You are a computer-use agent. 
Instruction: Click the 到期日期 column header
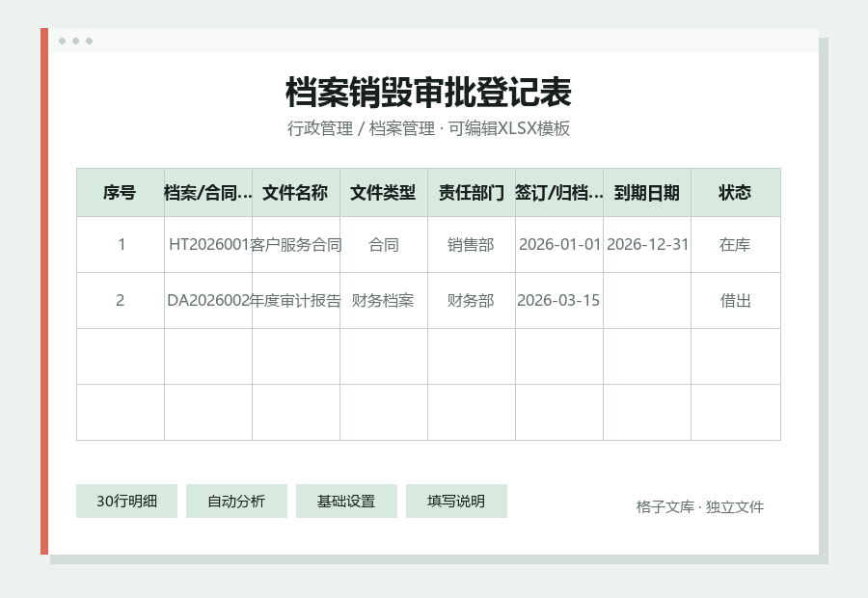click(646, 193)
